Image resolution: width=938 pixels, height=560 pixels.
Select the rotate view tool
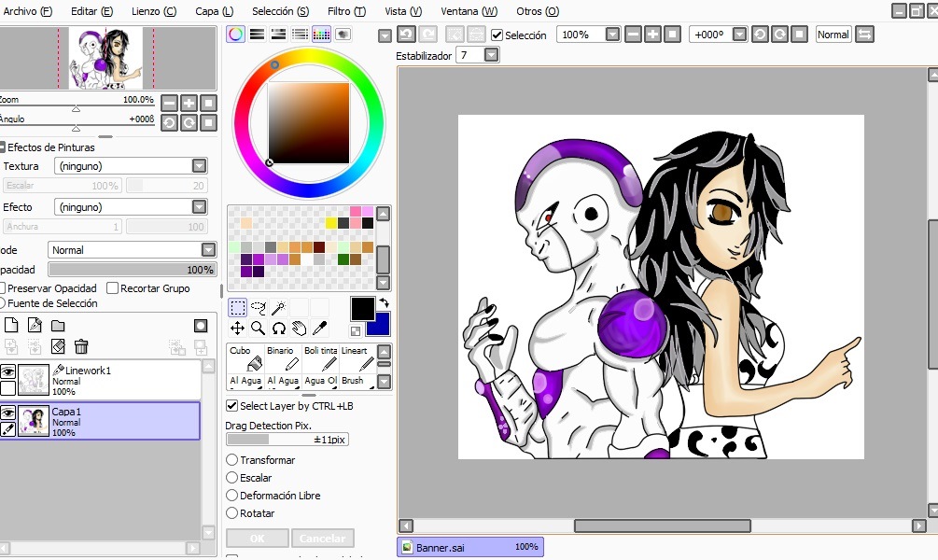[279, 328]
